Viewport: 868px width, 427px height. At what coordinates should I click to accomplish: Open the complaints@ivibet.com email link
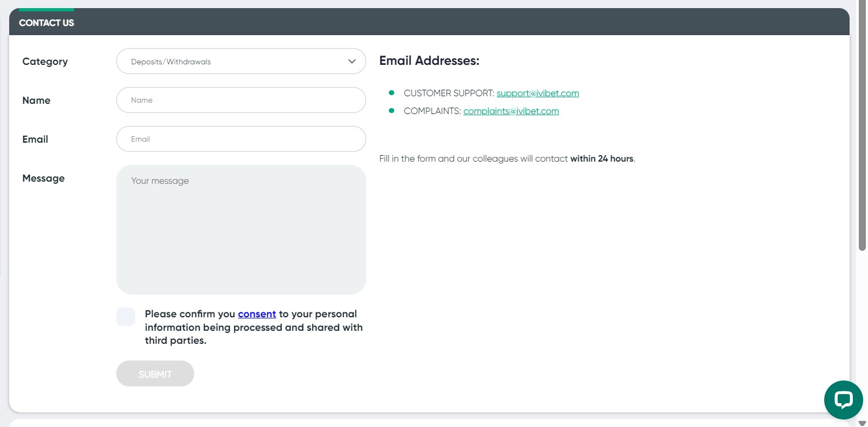[x=511, y=111]
